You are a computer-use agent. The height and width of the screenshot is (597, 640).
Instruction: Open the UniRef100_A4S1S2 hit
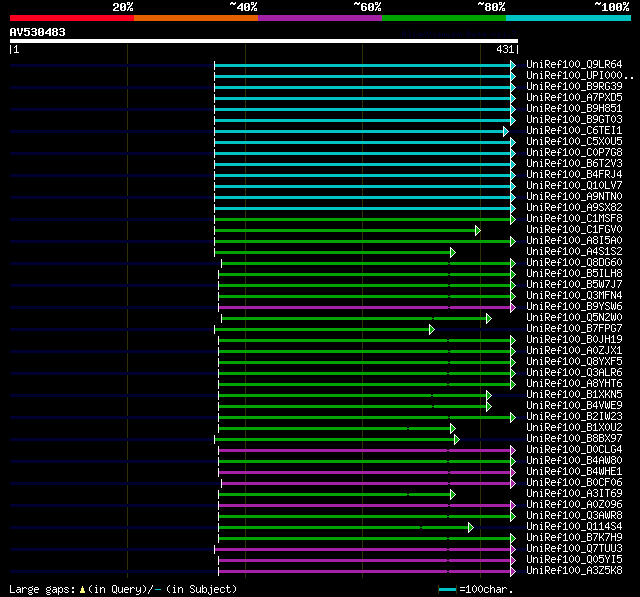(x=574, y=252)
